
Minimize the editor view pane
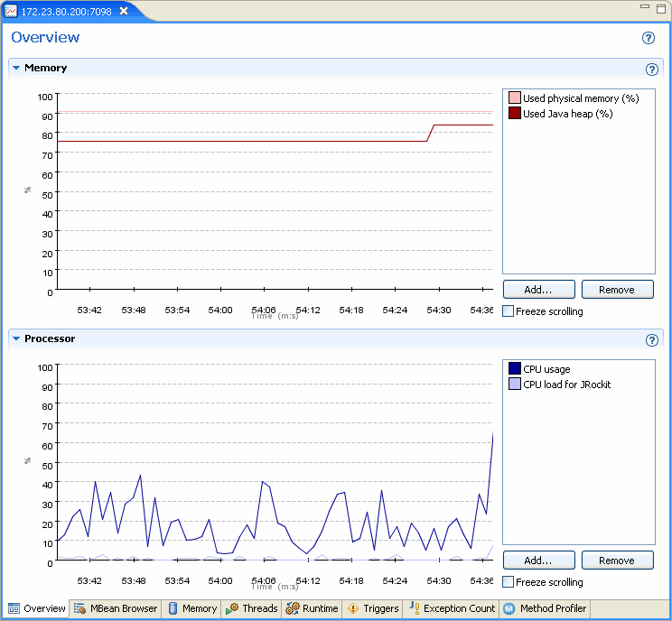point(645,6)
